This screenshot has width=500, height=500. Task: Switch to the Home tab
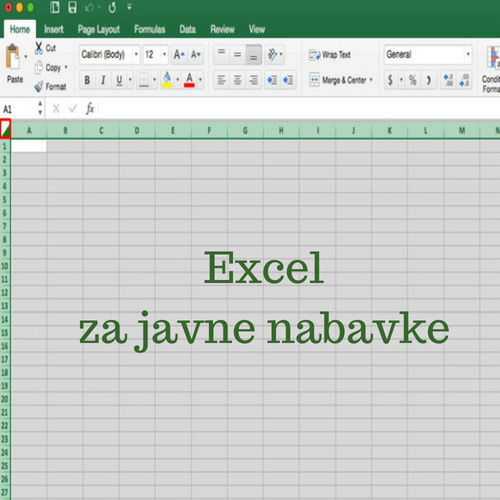pos(20,29)
